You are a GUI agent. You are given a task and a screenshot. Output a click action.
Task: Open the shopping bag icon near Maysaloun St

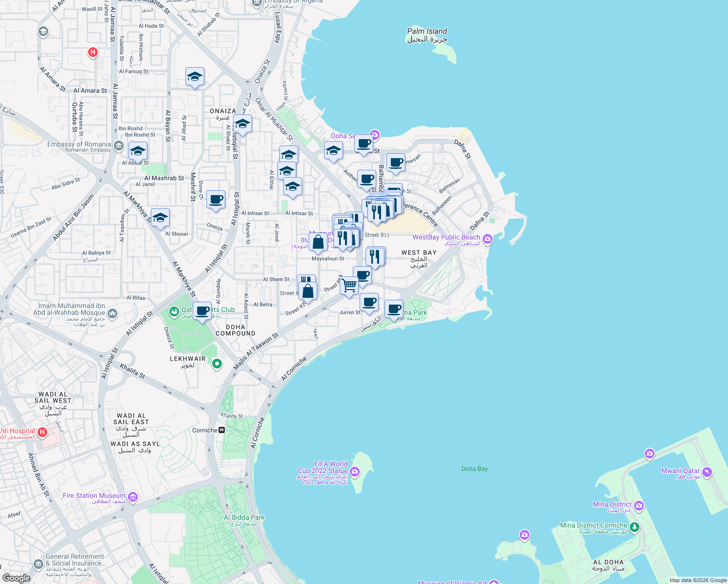pos(318,242)
